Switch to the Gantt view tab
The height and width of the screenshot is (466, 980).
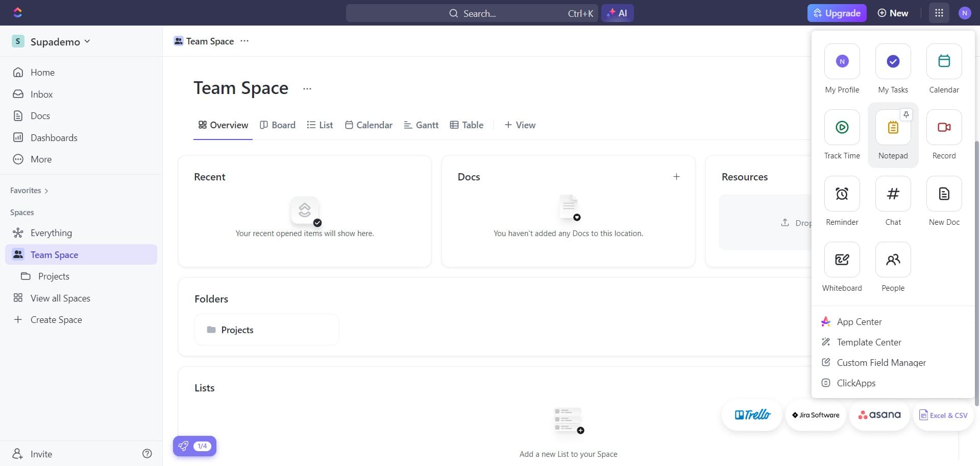tap(421, 125)
